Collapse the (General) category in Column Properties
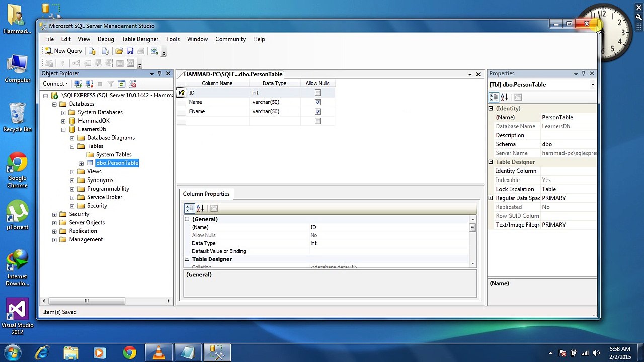This screenshot has height=362, width=644. tap(187, 219)
